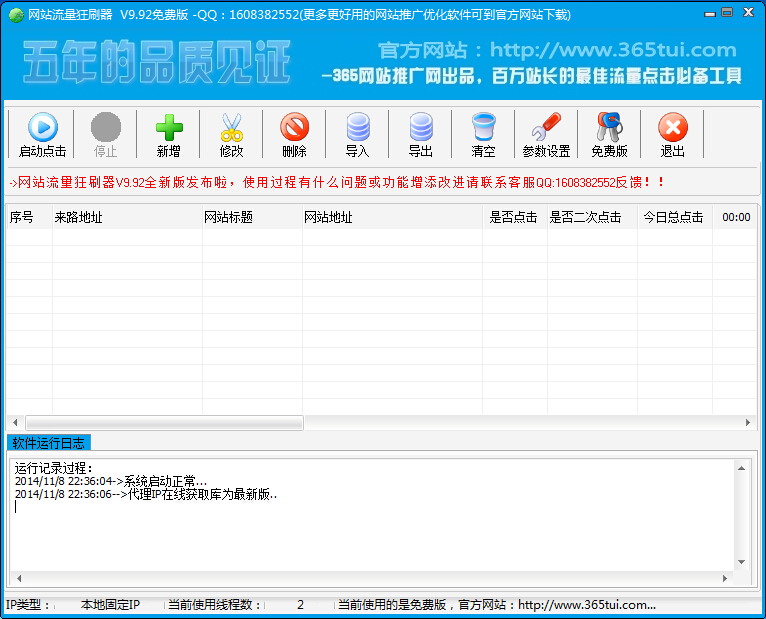
Task: Click the log panel's scroll left arrow
Action: [x=19, y=578]
